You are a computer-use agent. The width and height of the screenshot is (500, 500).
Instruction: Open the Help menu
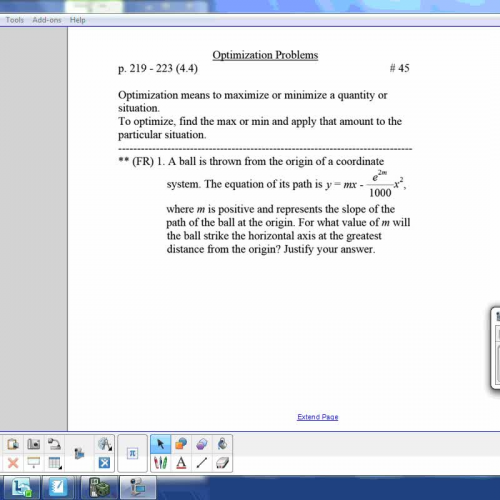[x=78, y=20]
